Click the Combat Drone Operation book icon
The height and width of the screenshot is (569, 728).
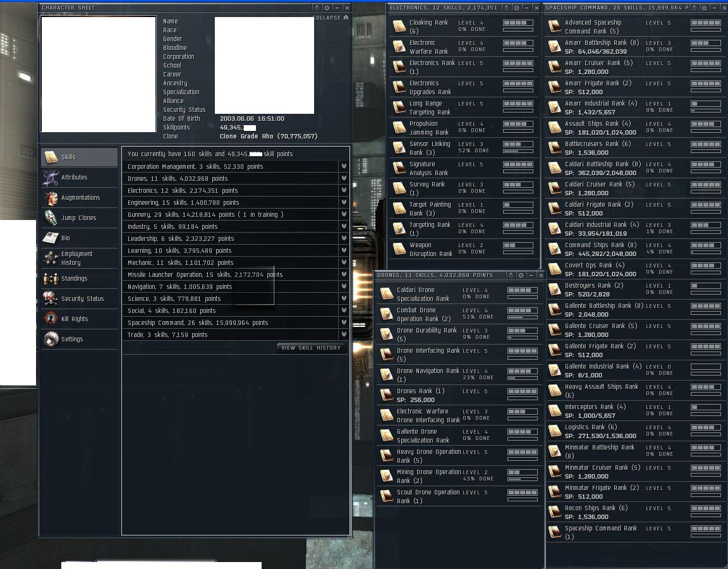point(387,314)
